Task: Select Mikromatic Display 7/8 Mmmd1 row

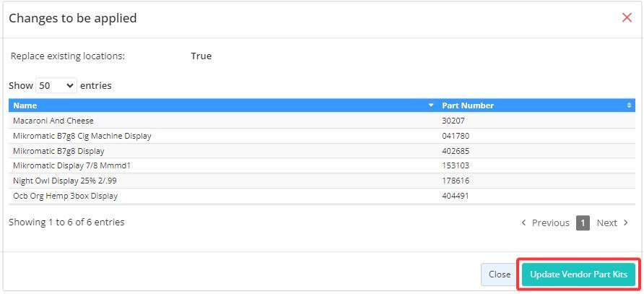Action: 322,165
